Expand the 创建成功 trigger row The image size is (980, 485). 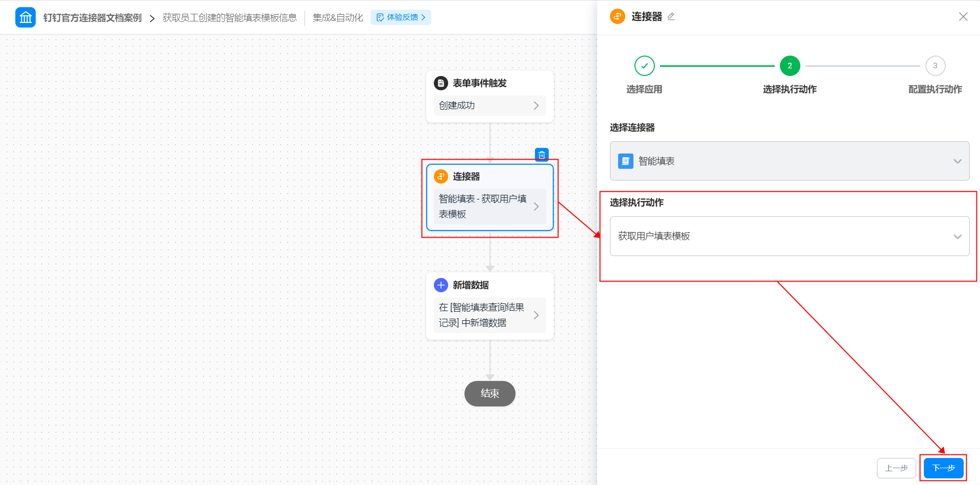pos(490,106)
